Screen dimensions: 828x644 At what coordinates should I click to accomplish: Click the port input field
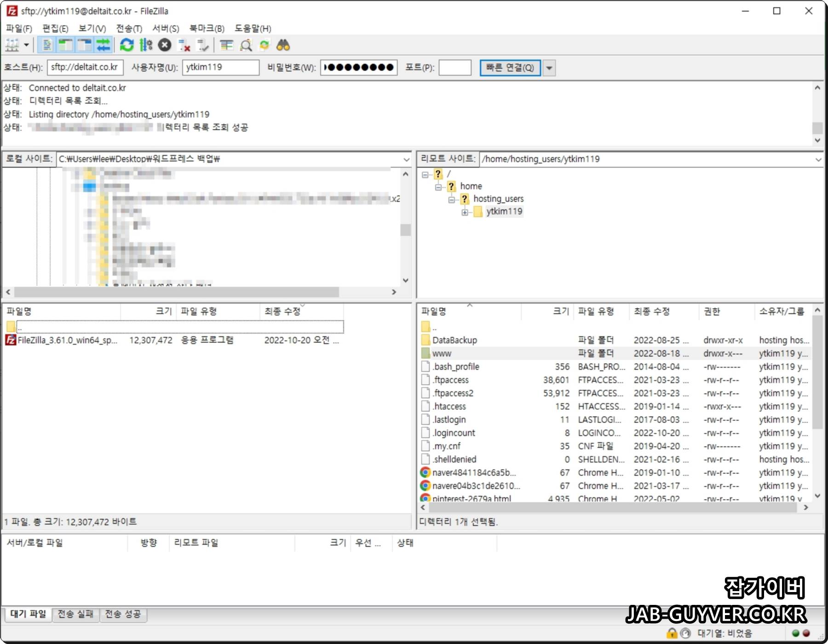click(455, 68)
